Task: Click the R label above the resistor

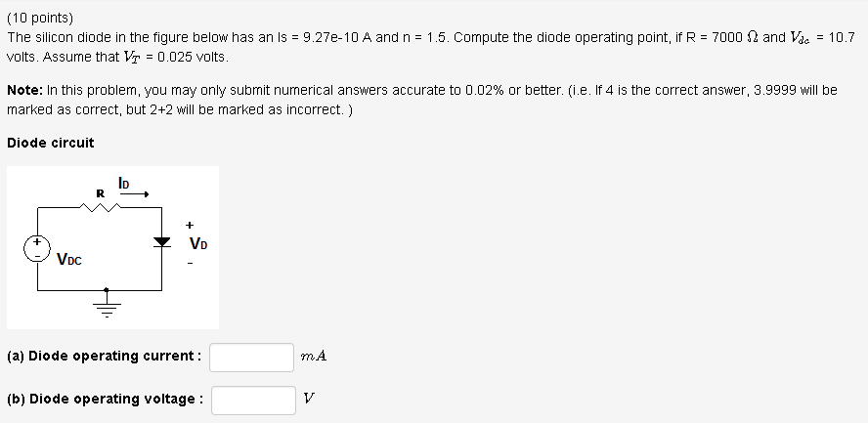Action: pos(100,192)
